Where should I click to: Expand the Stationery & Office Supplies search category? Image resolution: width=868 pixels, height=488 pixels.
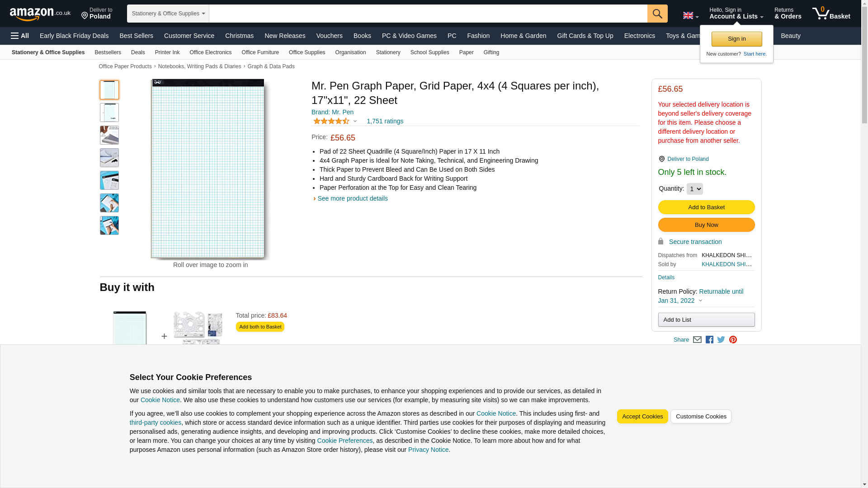[168, 14]
